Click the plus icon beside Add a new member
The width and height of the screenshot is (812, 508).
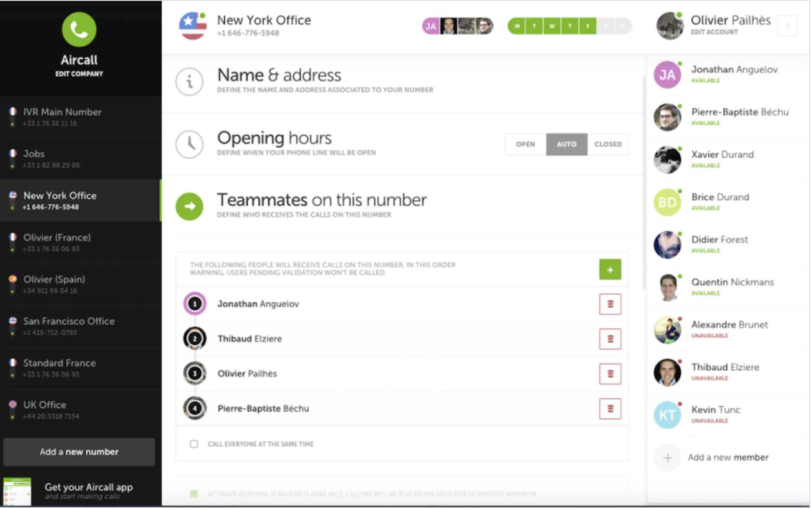(x=667, y=458)
